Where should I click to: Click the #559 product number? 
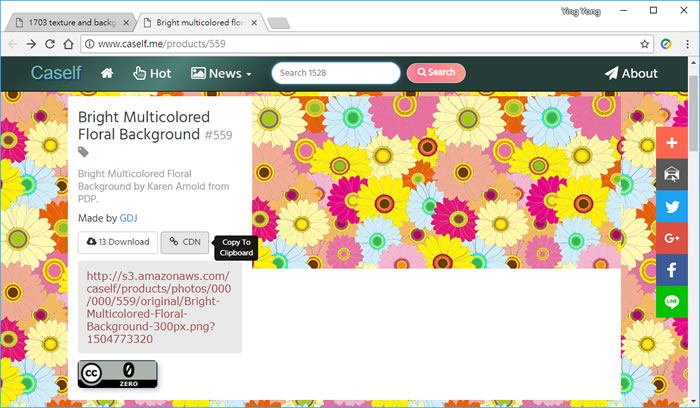(218, 135)
